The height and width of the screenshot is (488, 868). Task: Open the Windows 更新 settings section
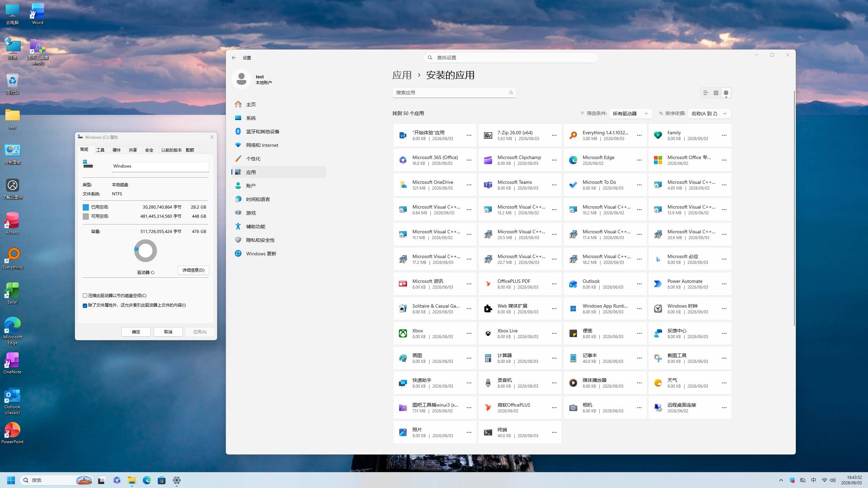tap(279, 254)
